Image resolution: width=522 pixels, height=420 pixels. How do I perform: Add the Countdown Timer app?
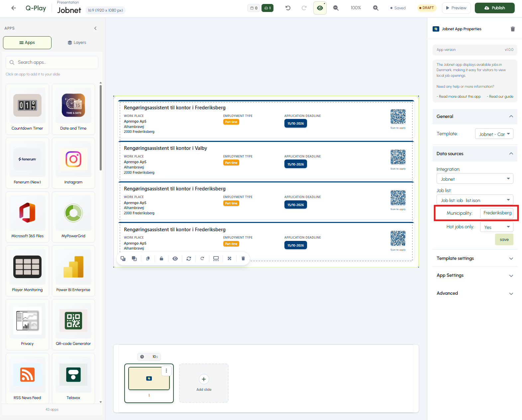(x=27, y=109)
